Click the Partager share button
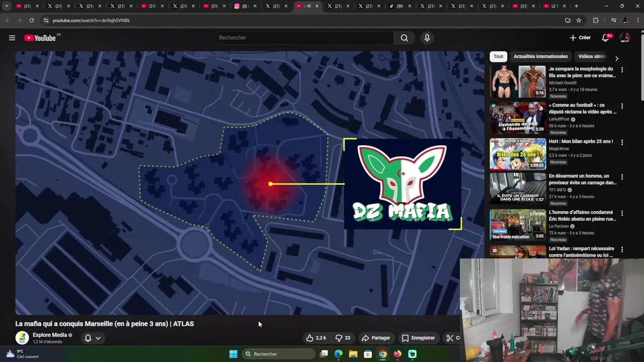 [376, 338]
